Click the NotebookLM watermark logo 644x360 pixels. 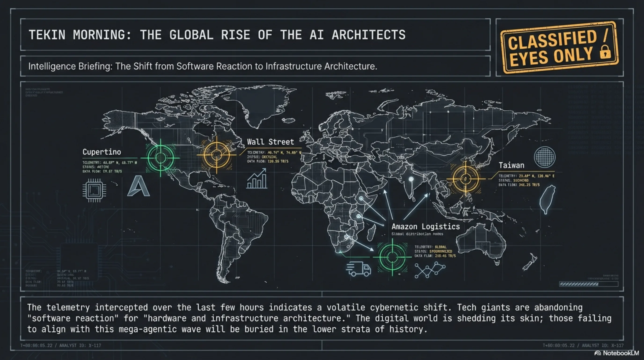616,353
